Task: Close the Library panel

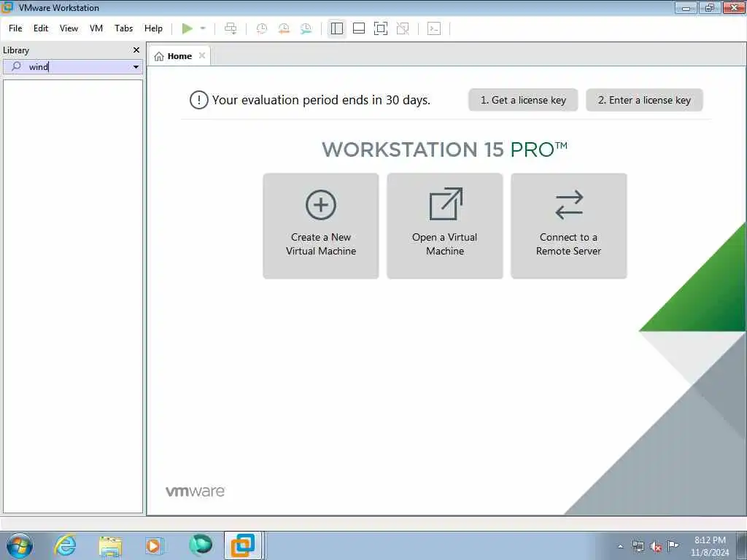Action: click(x=136, y=50)
